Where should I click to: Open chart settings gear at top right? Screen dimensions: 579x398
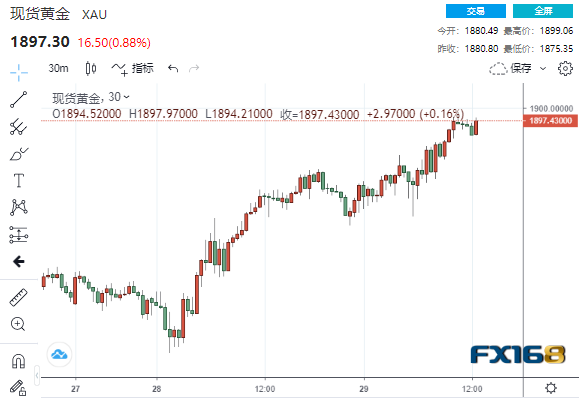565,68
